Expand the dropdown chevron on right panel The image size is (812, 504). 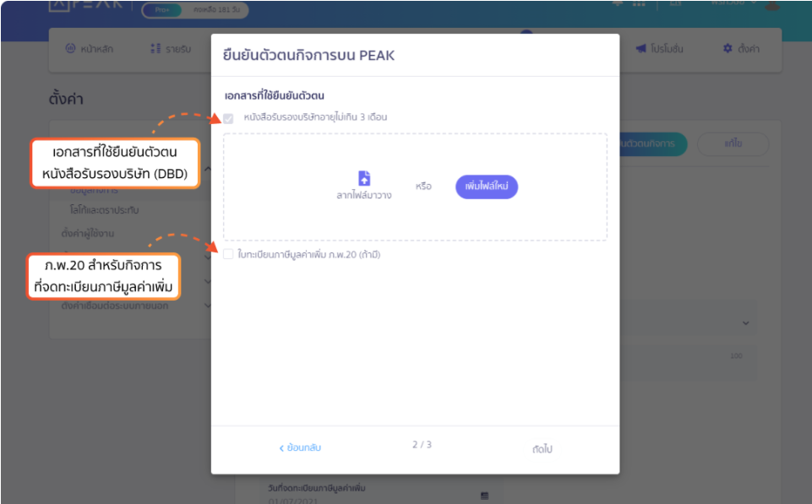point(745,323)
